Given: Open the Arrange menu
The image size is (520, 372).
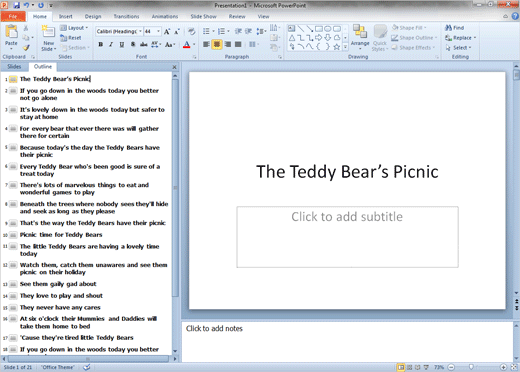Looking at the screenshot, I should pyautogui.click(x=360, y=37).
